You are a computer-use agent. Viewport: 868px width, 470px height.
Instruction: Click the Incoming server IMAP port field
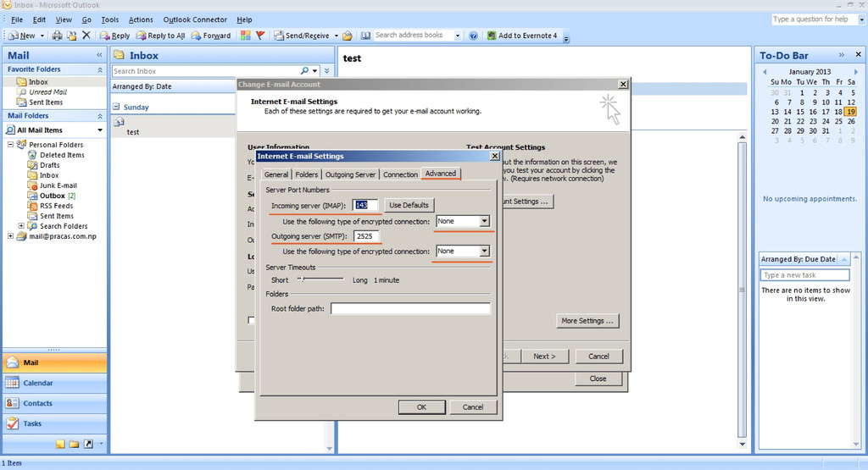(364, 205)
